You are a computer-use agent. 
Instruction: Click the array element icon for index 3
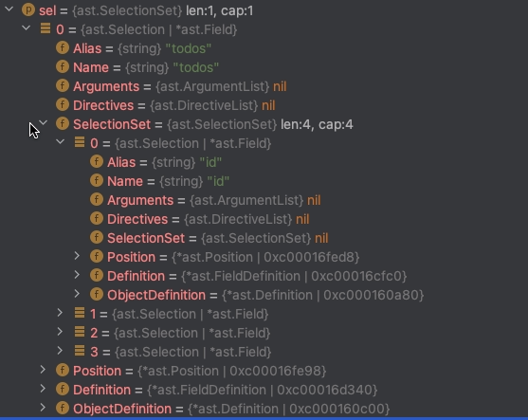click(x=80, y=351)
